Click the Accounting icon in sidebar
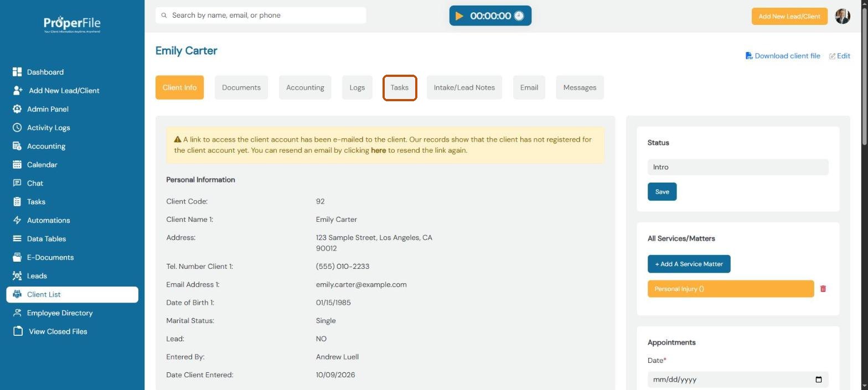 [x=17, y=146]
